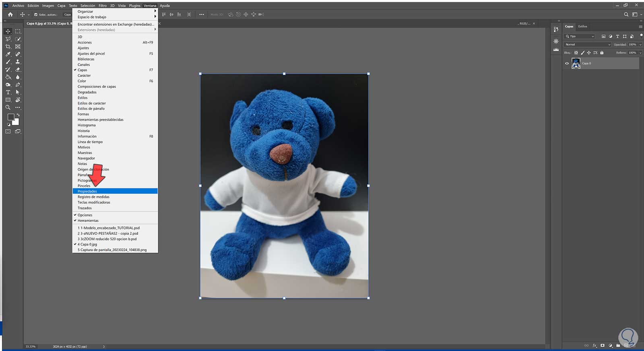Screen dimensions: 644x351
Task: Select the Zoom tool in the toolbox
Action: pos(8,107)
